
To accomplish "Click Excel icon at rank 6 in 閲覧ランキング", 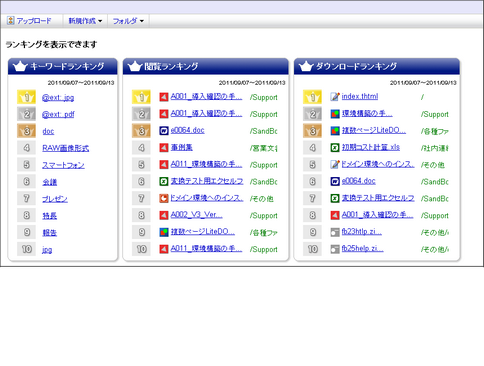I will (164, 181).
